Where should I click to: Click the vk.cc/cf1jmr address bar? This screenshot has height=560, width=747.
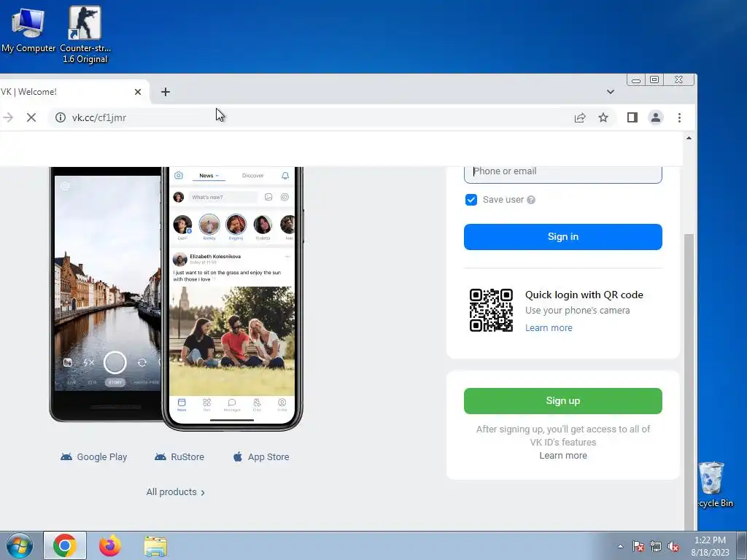(309, 117)
